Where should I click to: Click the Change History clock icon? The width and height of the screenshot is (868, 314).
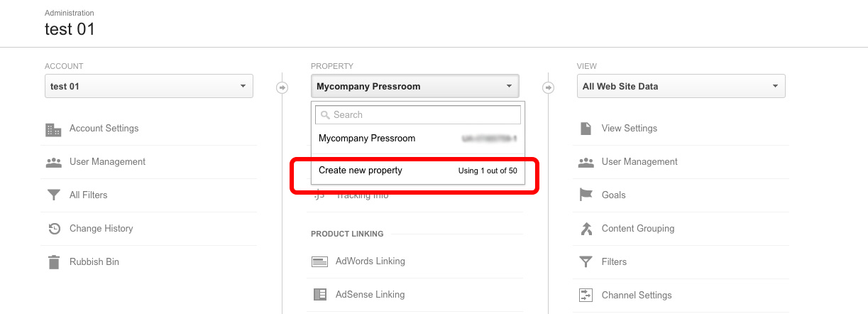tap(54, 229)
